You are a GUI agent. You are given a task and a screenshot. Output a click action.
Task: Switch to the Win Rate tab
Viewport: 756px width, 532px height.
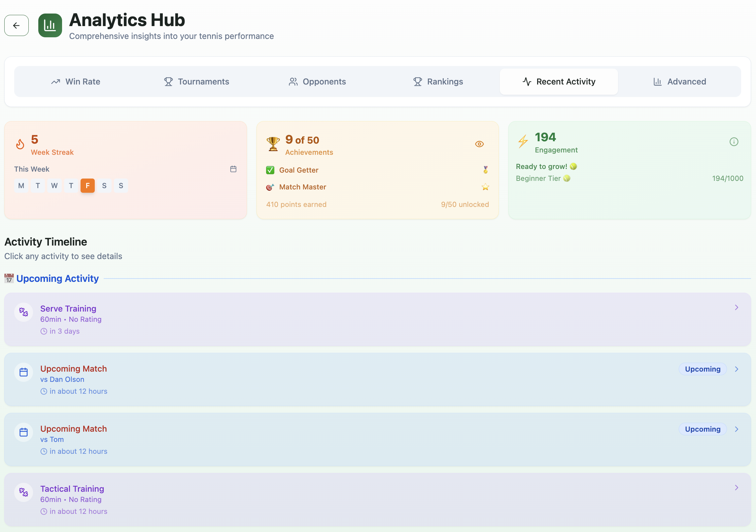(76, 82)
